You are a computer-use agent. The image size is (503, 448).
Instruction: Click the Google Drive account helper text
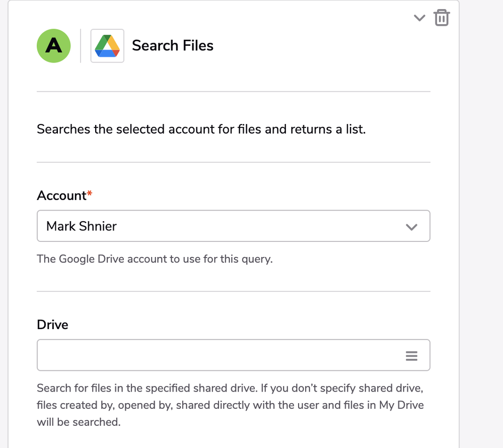[x=155, y=259]
